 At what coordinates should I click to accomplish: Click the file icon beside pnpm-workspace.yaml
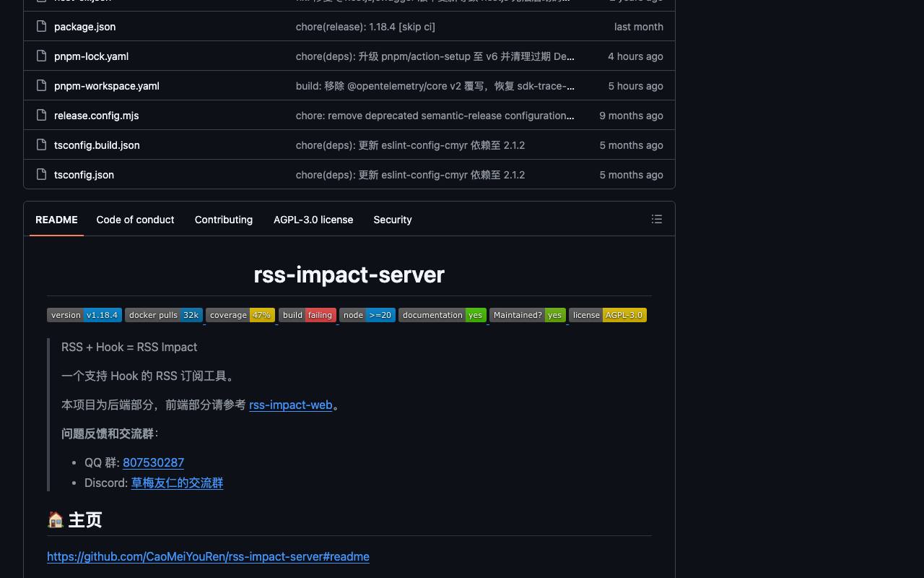[x=41, y=86]
